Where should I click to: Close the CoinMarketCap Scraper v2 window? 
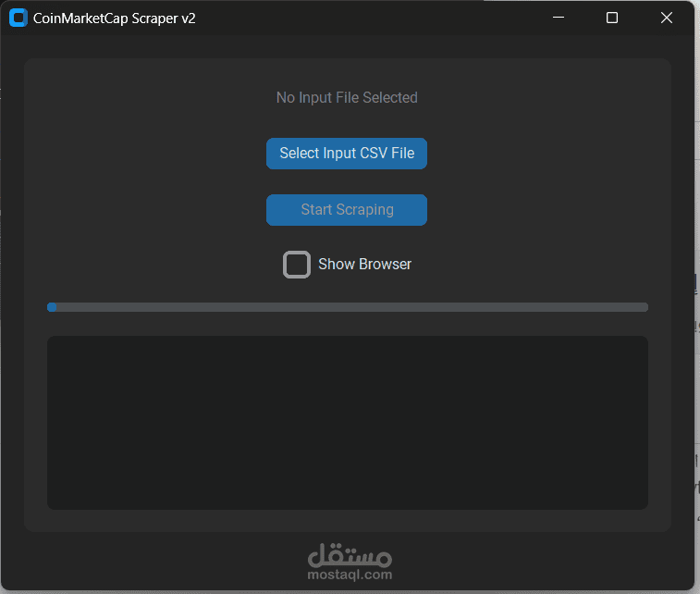point(667,18)
